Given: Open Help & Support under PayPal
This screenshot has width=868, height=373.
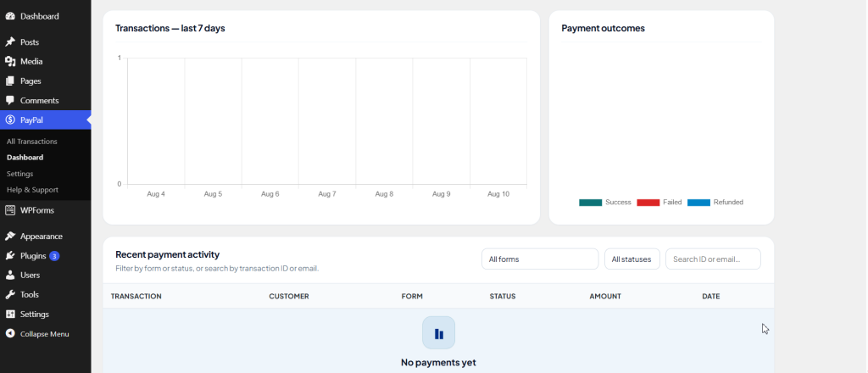Looking at the screenshot, I should point(33,190).
